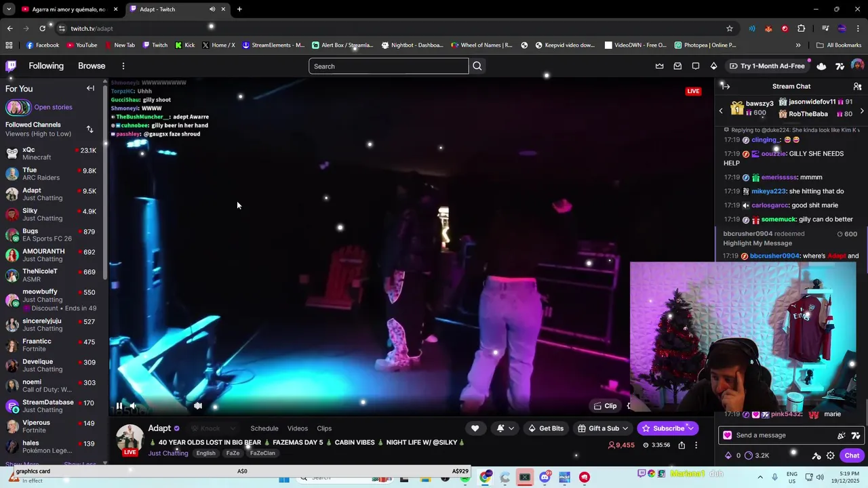Open the 7TV emote menu in chat box
This screenshot has width=868, height=488.
coord(856,435)
